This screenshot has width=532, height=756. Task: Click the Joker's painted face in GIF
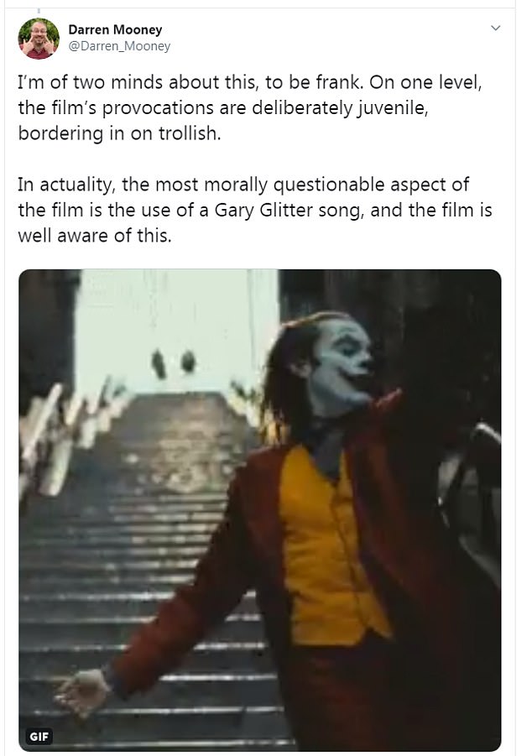point(342,361)
